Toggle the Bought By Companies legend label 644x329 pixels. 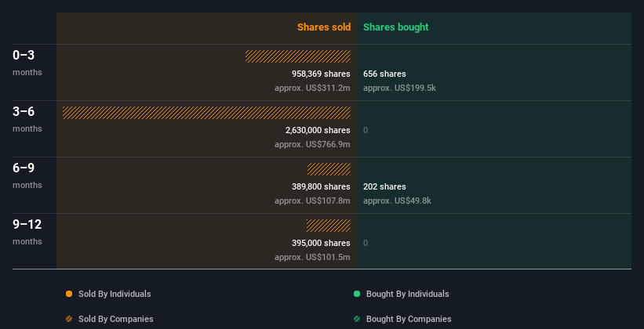(x=409, y=319)
